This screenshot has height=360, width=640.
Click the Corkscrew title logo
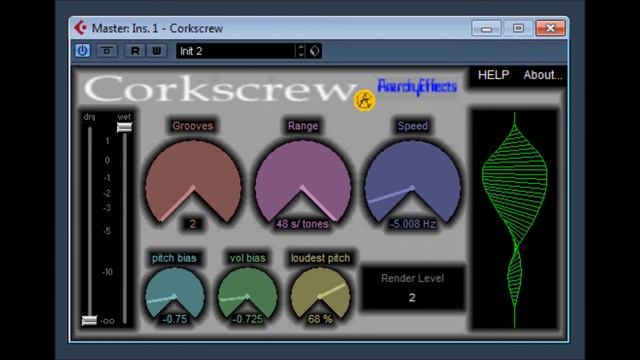(x=220, y=89)
